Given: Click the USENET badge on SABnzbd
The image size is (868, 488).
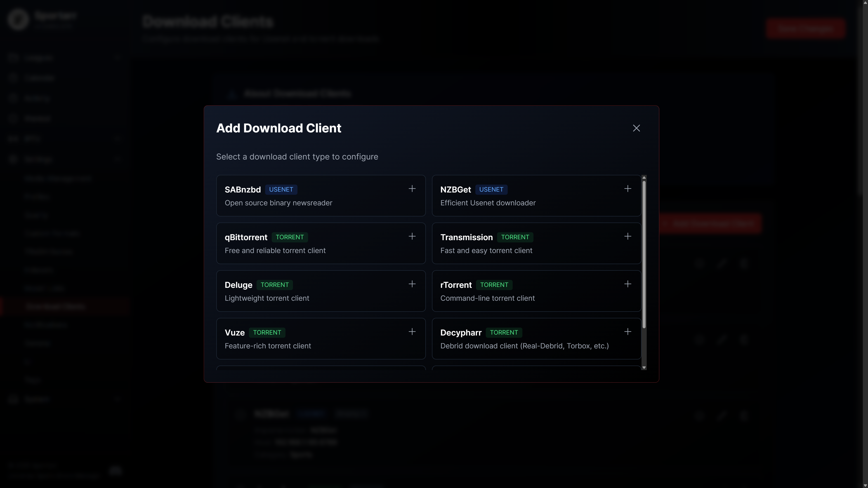Looking at the screenshot, I should pos(281,190).
